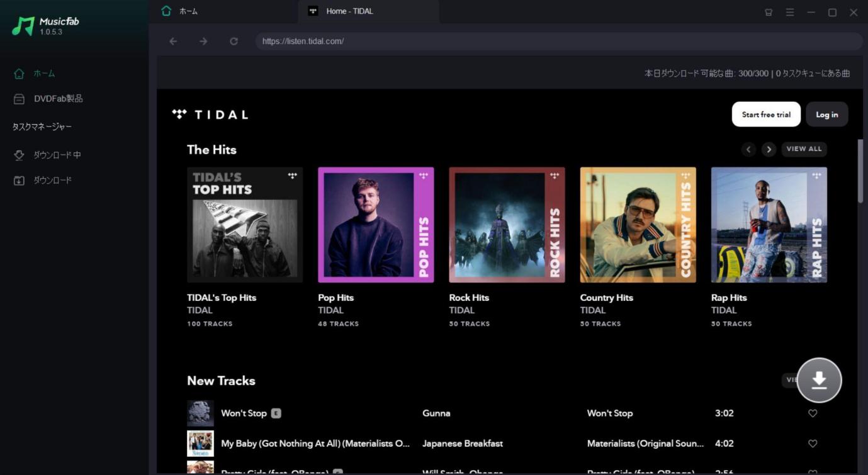Click the round download button

tap(819, 380)
